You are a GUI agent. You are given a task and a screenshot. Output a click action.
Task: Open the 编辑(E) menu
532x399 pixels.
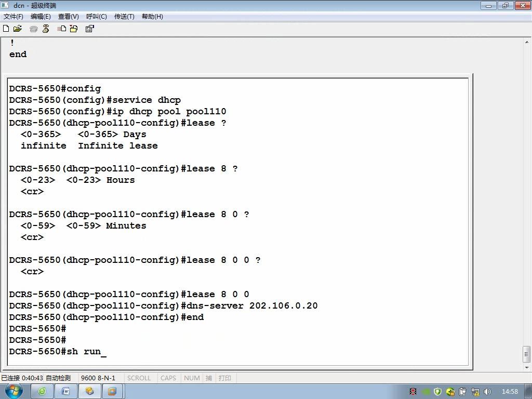click(41, 16)
